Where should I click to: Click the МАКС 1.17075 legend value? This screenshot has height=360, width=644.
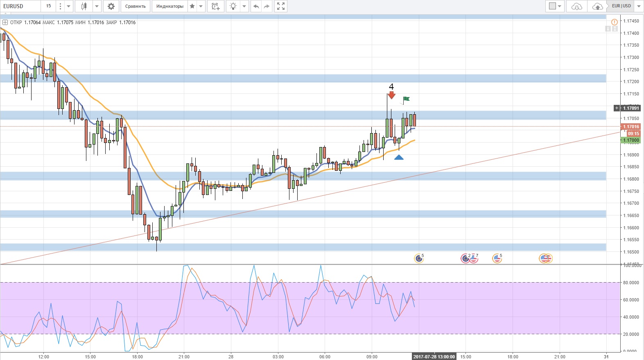[x=58, y=23]
